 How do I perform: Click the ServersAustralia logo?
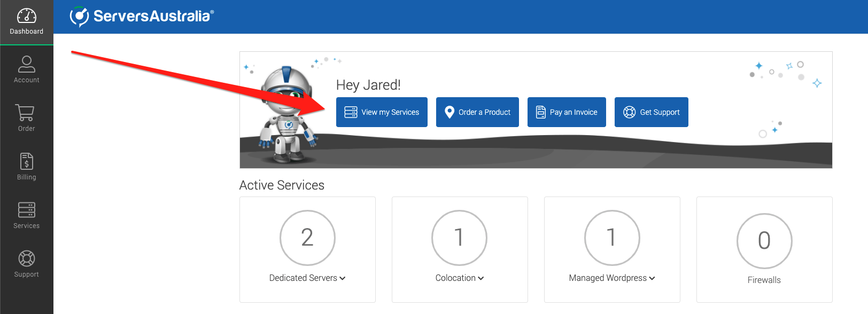(142, 17)
